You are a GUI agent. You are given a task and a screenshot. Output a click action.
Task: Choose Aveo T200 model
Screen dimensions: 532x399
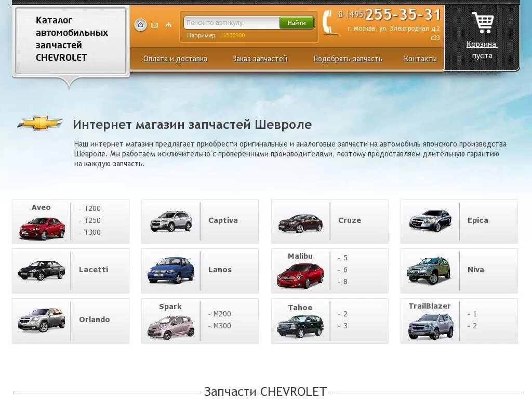point(92,208)
